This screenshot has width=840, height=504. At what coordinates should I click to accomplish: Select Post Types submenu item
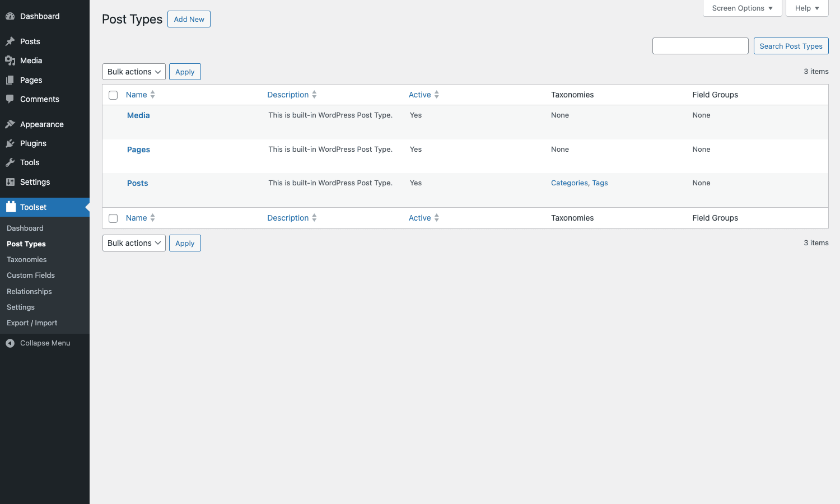click(x=26, y=244)
